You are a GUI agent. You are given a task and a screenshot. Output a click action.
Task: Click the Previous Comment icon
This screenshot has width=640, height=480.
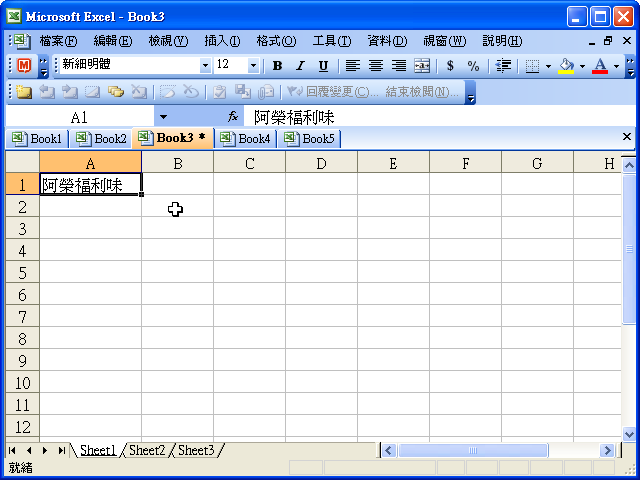tap(47, 92)
